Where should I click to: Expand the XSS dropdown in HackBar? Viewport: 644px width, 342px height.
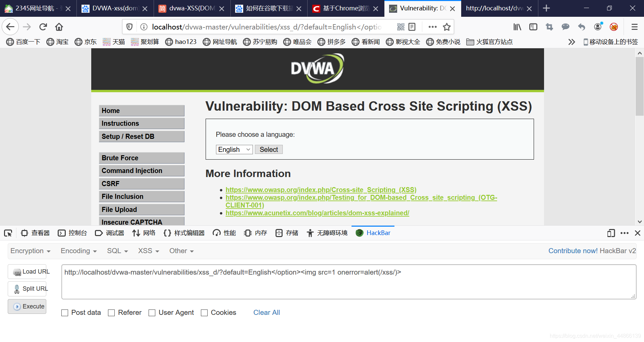click(x=149, y=251)
